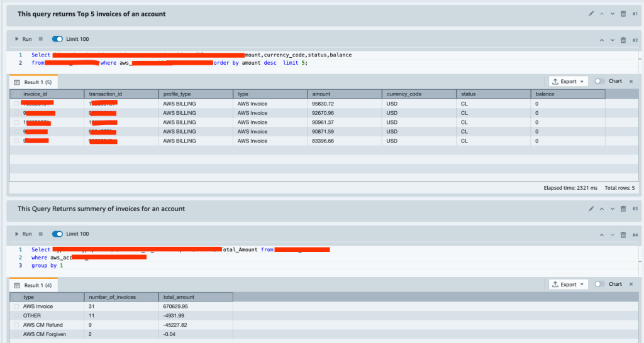Move the 'summery of invoices' markdown cell down
Screen dimensions: 644x343
pyautogui.click(x=613, y=209)
